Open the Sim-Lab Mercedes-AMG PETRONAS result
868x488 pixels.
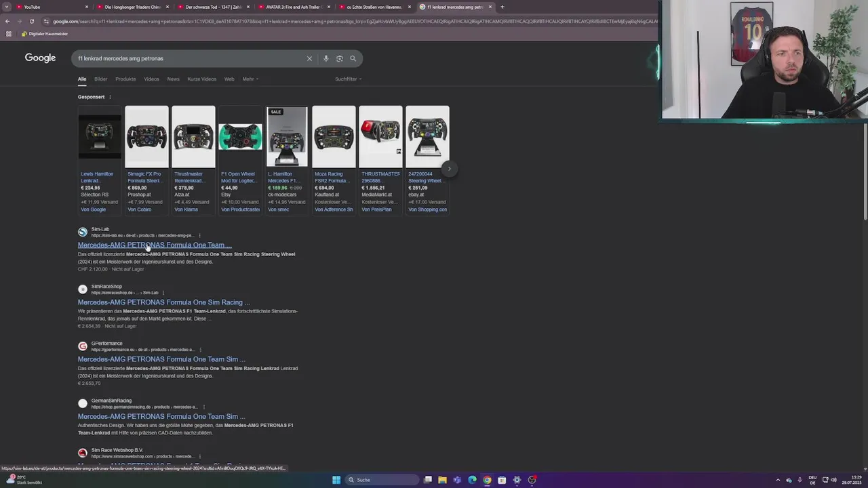(155, 245)
